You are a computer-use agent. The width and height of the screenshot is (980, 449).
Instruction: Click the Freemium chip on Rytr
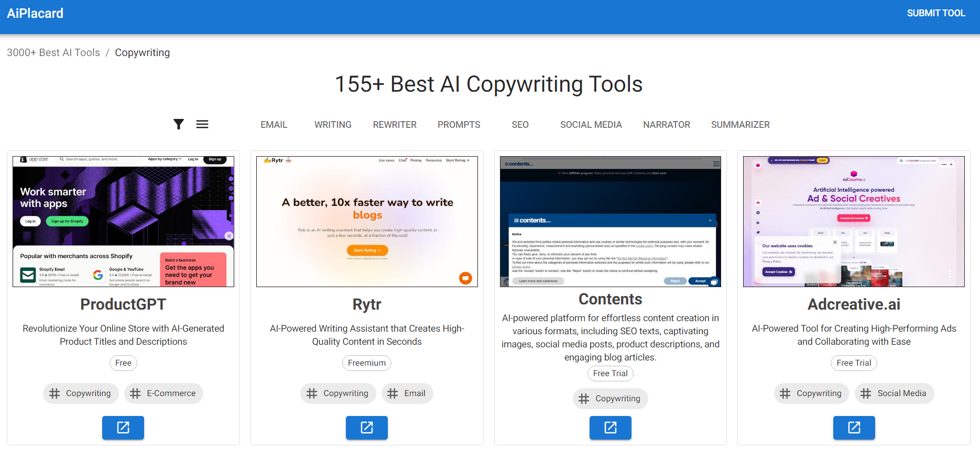pyautogui.click(x=367, y=363)
